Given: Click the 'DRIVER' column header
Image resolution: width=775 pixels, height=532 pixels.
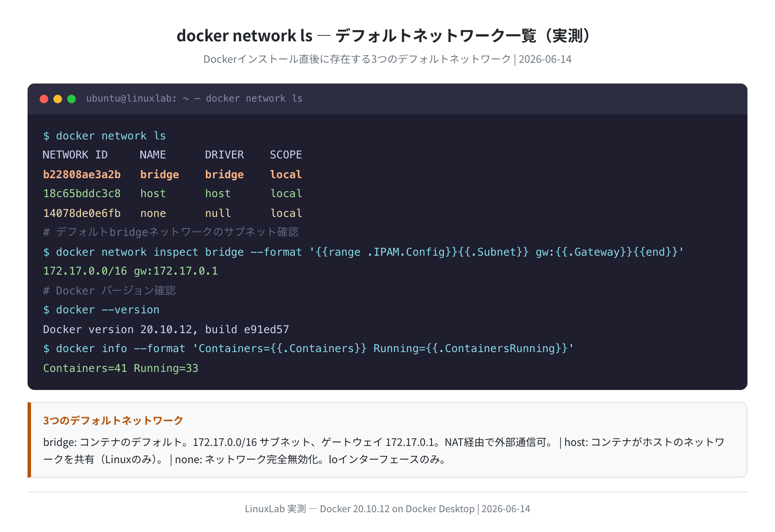Looking at the screenshot, I should pos(224,155).
